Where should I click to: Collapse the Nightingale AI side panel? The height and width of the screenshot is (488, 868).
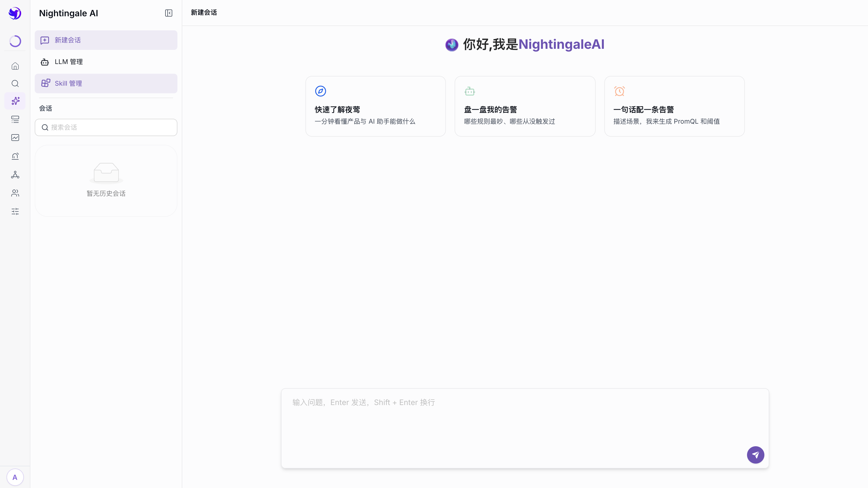pos(169,13)
